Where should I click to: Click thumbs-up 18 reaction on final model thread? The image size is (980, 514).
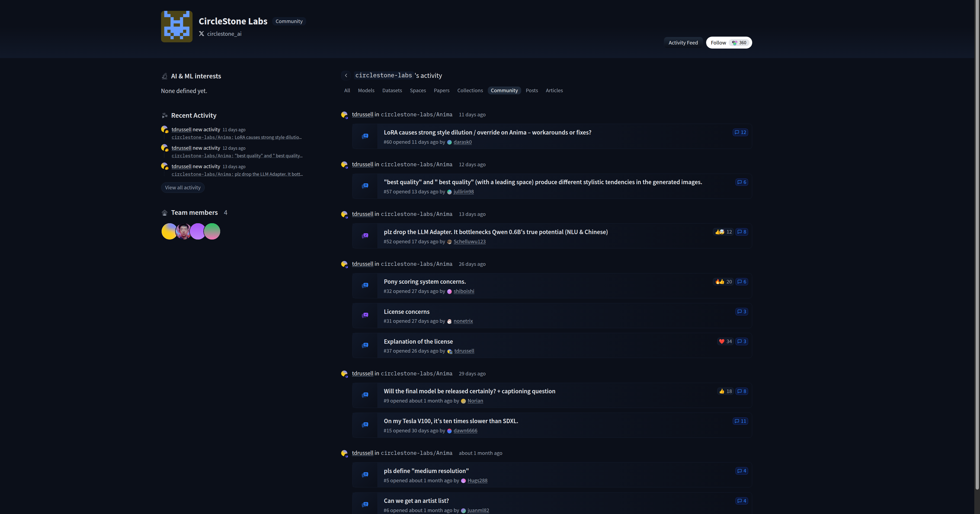point(725,391)
